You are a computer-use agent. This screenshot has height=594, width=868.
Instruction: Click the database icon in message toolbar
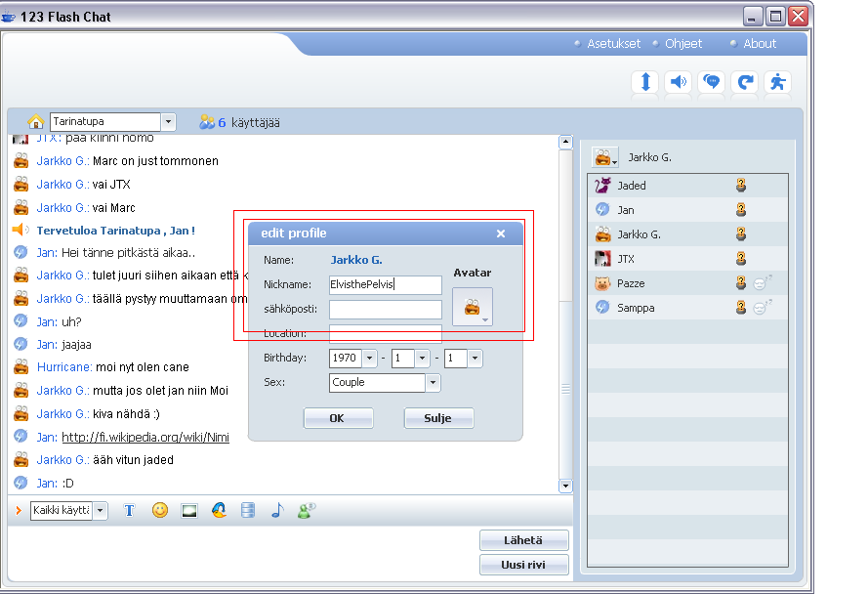pyautogui.click(x=248, y=510)
